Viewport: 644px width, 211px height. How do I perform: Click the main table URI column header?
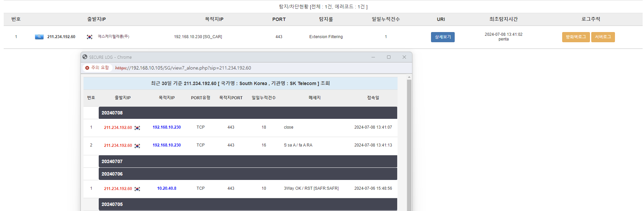(441, 19)
